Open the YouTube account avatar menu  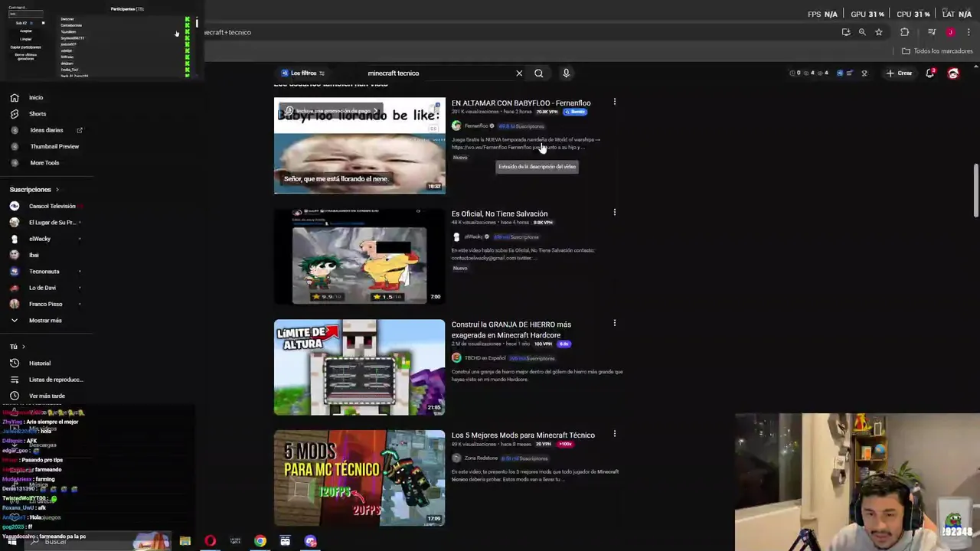click(x=953, y=73)
